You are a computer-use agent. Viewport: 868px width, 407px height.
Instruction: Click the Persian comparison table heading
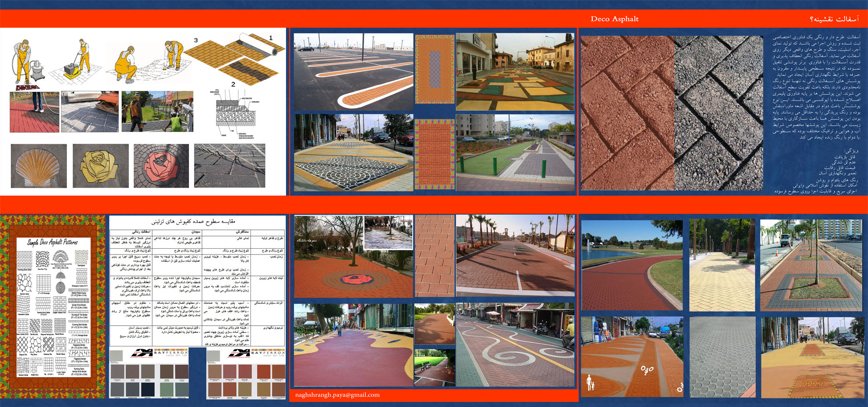193,222
